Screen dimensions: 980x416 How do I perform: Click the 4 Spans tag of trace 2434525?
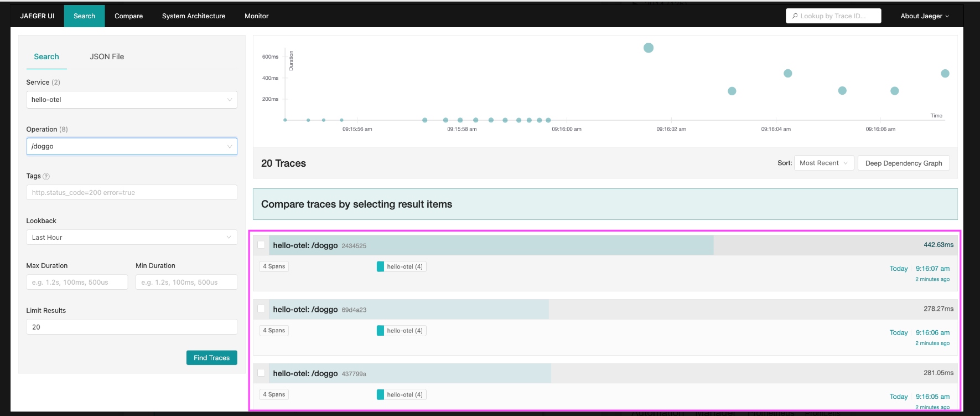274,266
